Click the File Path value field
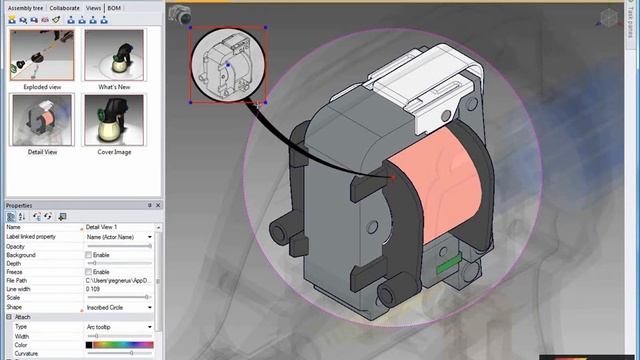 pos(119,280)
